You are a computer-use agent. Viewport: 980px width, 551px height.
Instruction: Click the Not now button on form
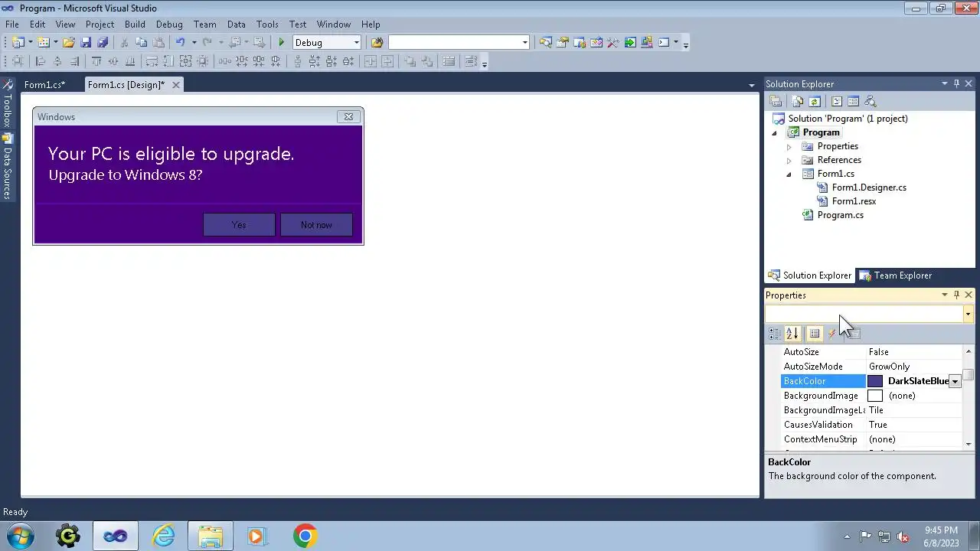[x=316, y=225]
